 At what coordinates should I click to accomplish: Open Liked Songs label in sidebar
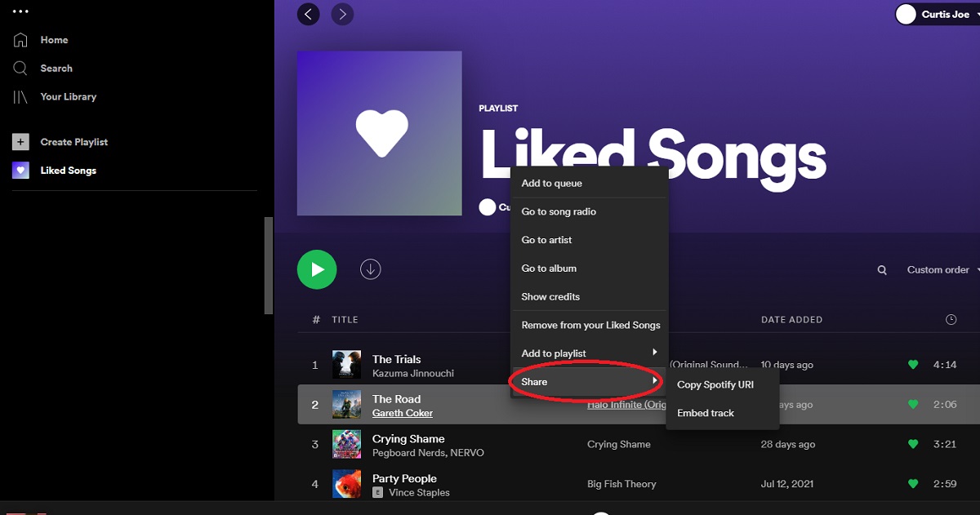pyautogui.click(x=69, y=171)
